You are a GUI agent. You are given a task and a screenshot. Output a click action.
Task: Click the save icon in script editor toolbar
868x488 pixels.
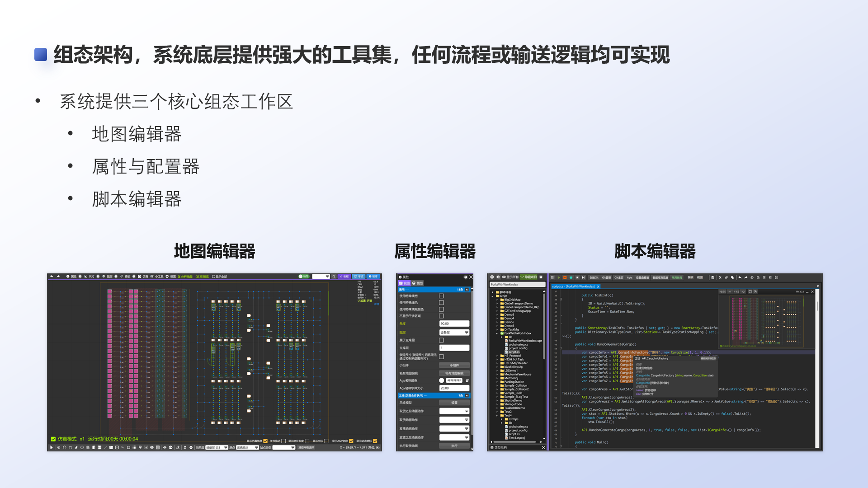pos(713,277)
